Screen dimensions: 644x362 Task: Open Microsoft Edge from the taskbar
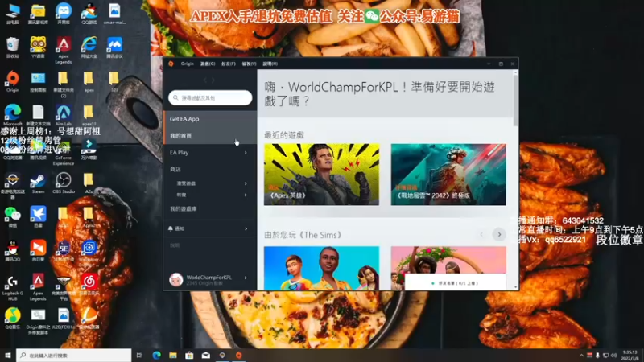tap(156, 356)
